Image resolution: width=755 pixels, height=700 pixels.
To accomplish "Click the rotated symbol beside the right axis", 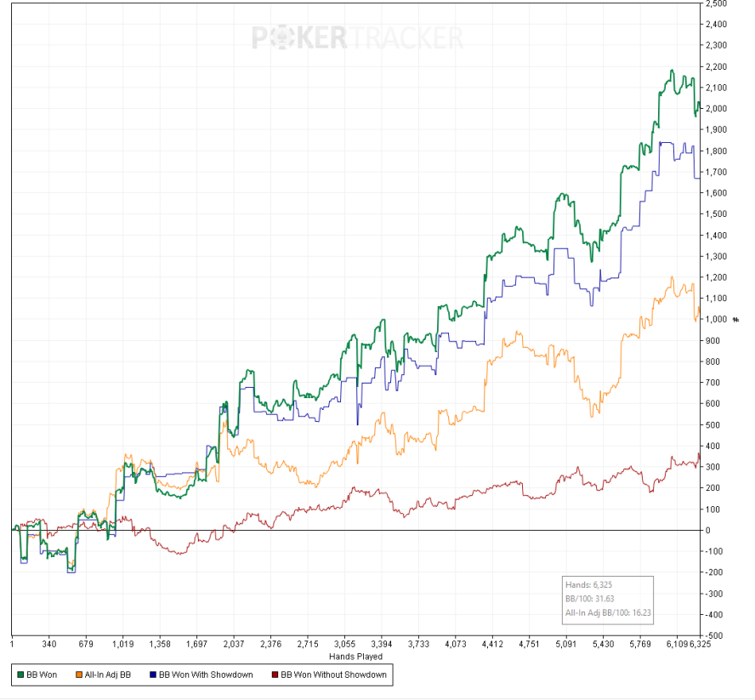I will (736, 319).
